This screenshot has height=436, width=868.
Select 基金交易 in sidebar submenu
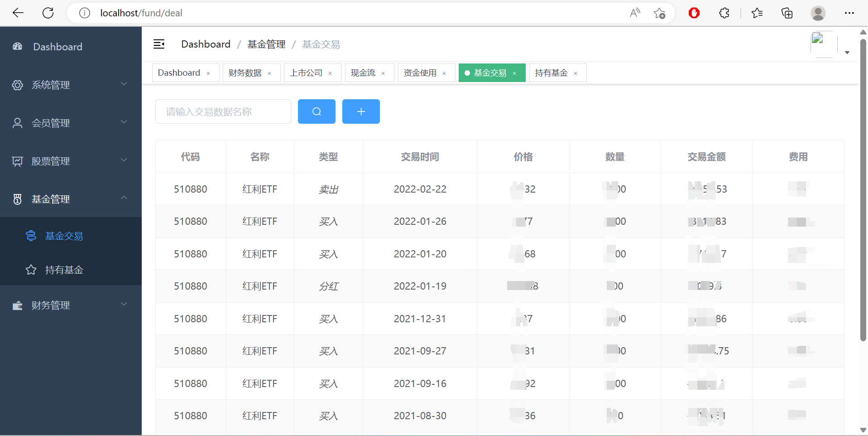coord(71,236)
